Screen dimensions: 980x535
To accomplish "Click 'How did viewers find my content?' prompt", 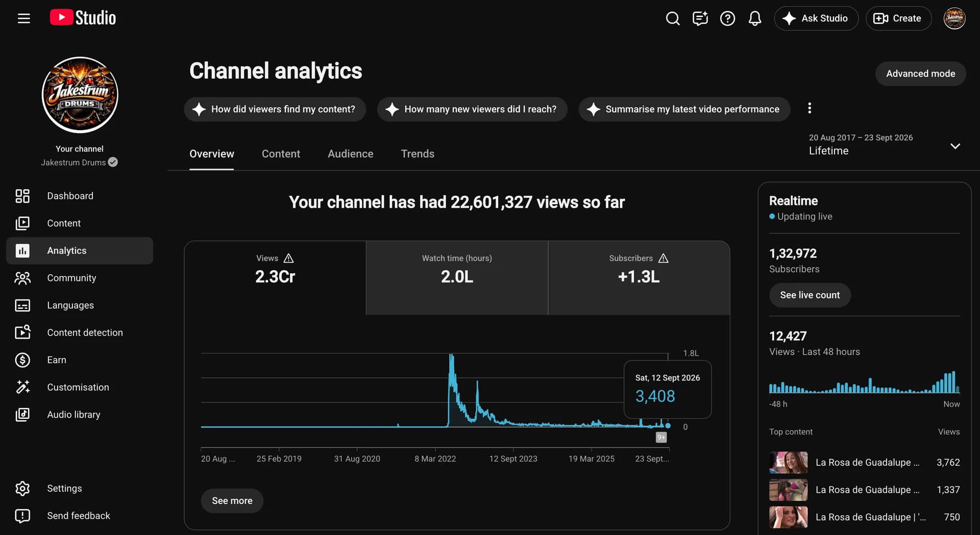I will click(275, 109).
